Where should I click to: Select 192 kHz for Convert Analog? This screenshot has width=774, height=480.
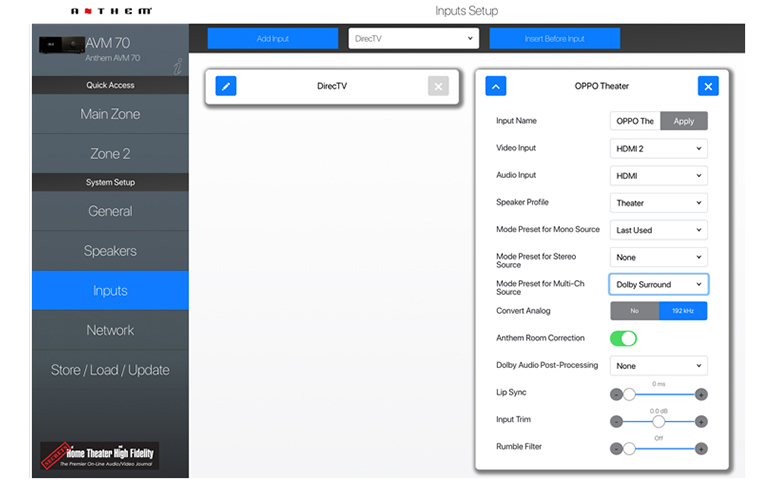click(683, 311)
